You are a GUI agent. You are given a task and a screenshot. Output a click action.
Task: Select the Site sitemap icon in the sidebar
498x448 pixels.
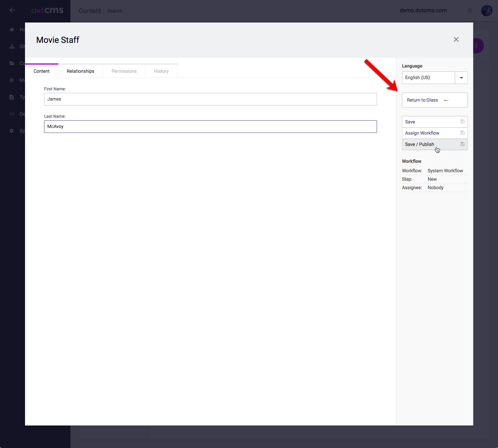[x=12, y=46]
